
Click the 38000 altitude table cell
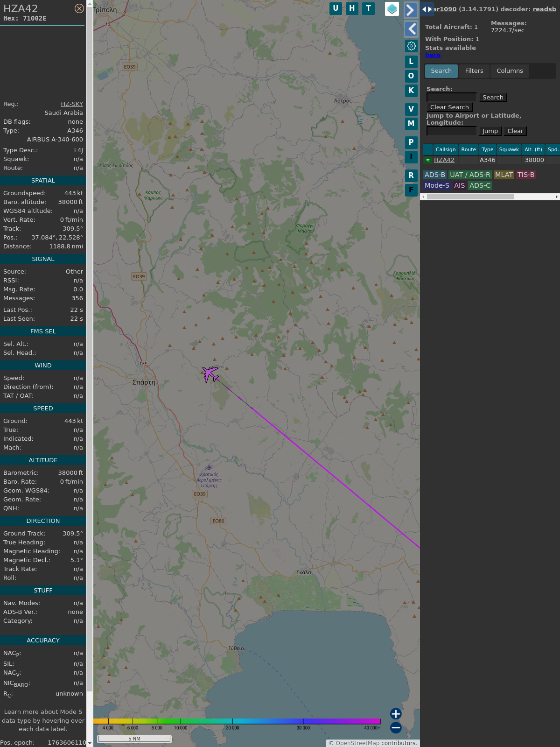coord(534,160)
